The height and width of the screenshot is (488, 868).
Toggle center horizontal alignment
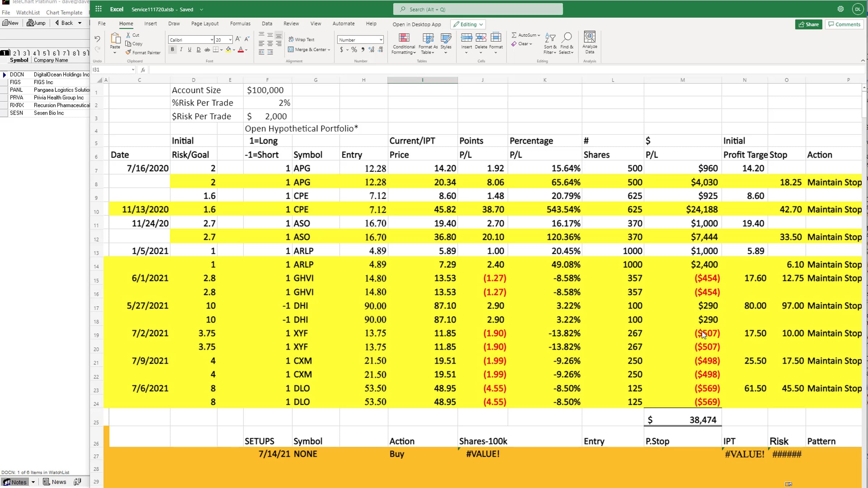click(270, 44)
